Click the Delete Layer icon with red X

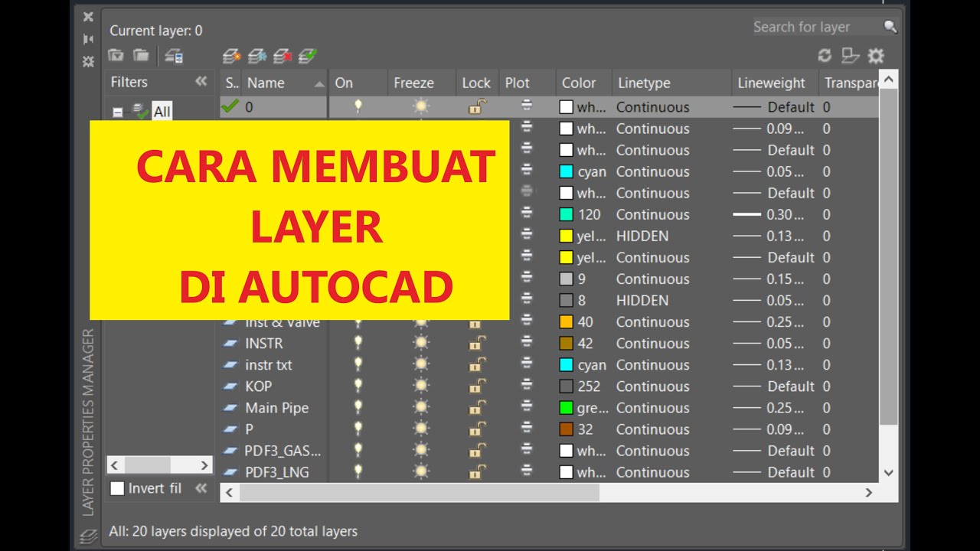point(283,56)
